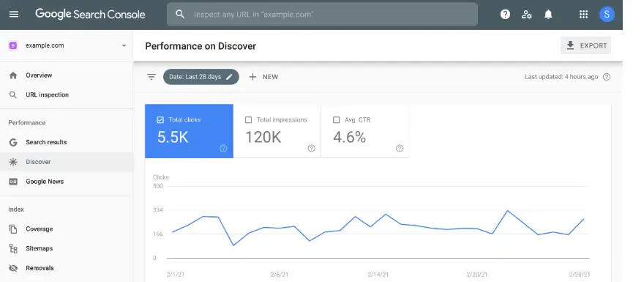This screenshot has width=644, height=282.
Task: Click the Discover asterisk icon
Action: tap(13, 162)
